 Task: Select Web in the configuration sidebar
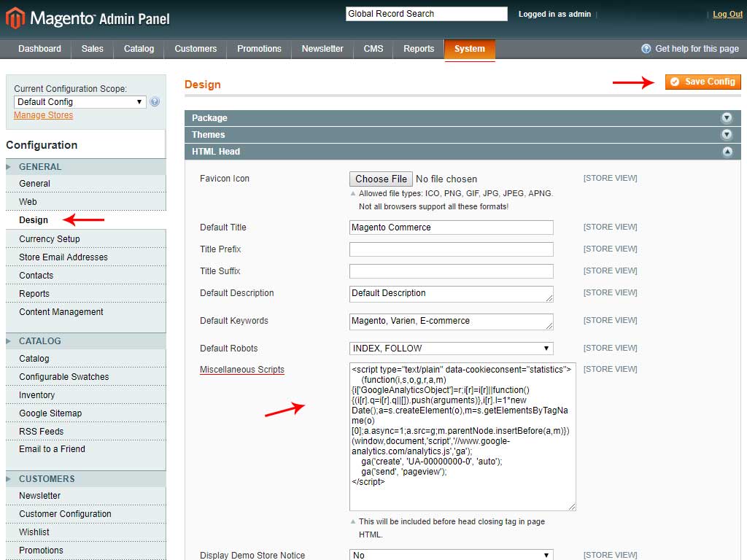tap(86, 201)
